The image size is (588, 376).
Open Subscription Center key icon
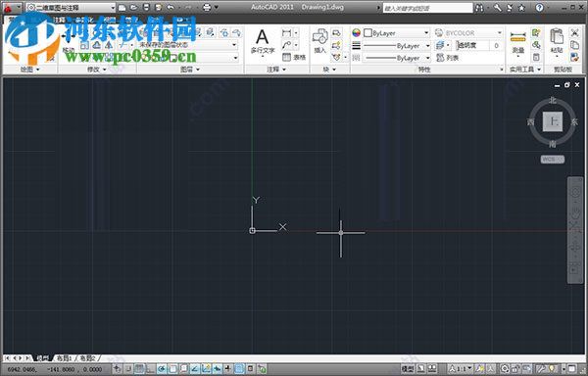[497, 8]
